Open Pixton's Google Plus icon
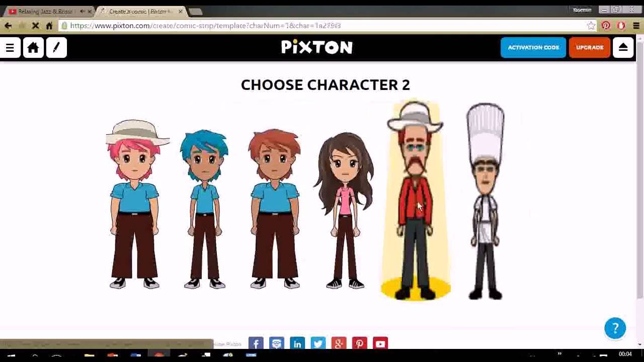The image size is (644, 362). point(339,343)
